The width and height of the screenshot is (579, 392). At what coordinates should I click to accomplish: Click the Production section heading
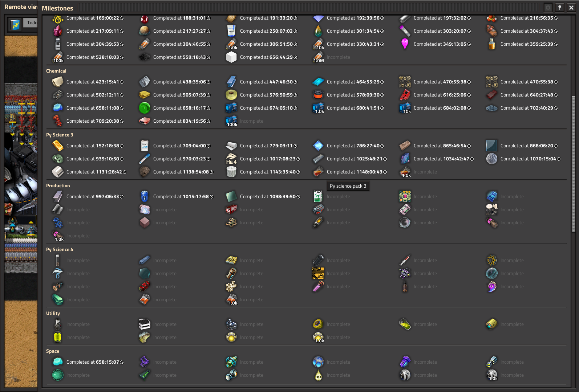coord(58,186)
